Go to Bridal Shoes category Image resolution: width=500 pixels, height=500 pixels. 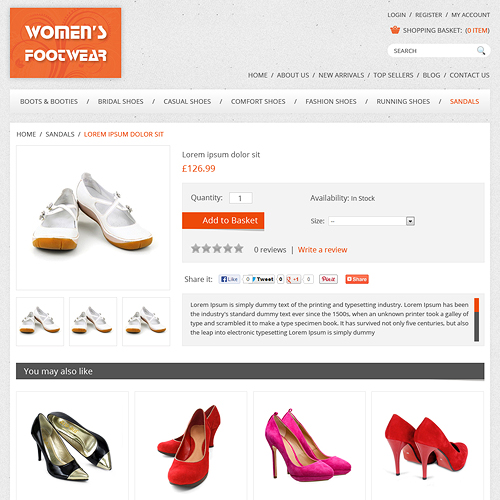120,101
